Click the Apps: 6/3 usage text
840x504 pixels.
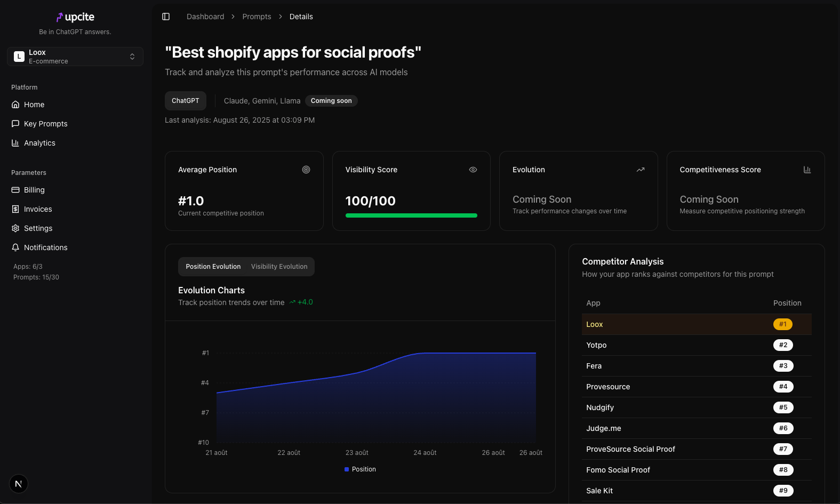pyautogui.click(x=28, y=267)
